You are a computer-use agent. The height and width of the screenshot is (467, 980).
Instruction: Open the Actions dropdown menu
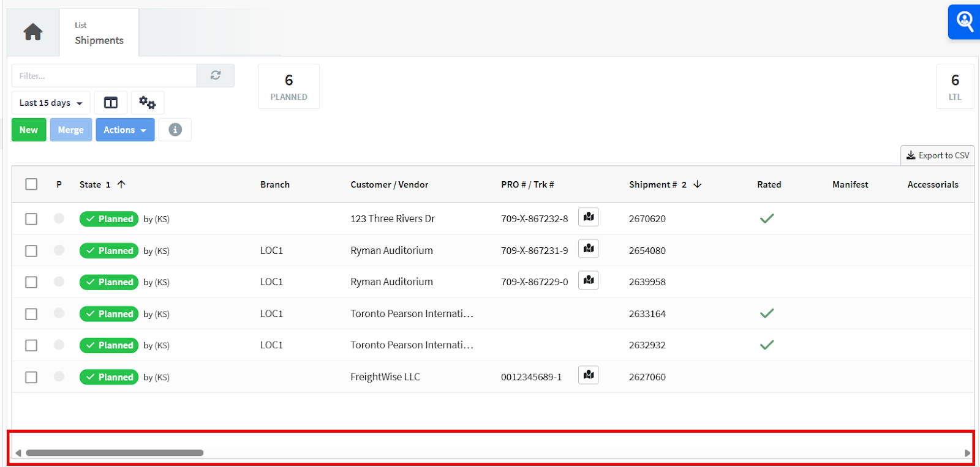(125, 130)
